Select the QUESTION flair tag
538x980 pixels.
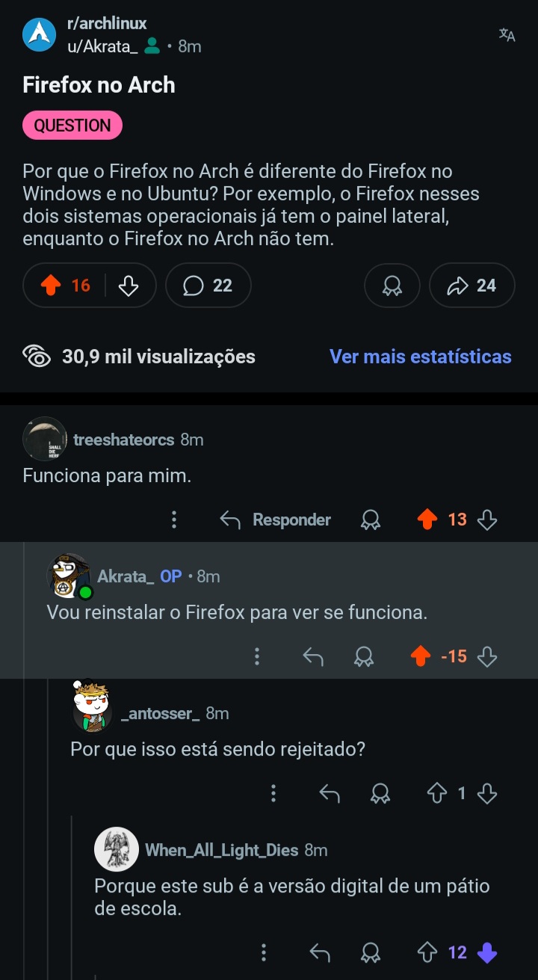click(x=72, y=126)
